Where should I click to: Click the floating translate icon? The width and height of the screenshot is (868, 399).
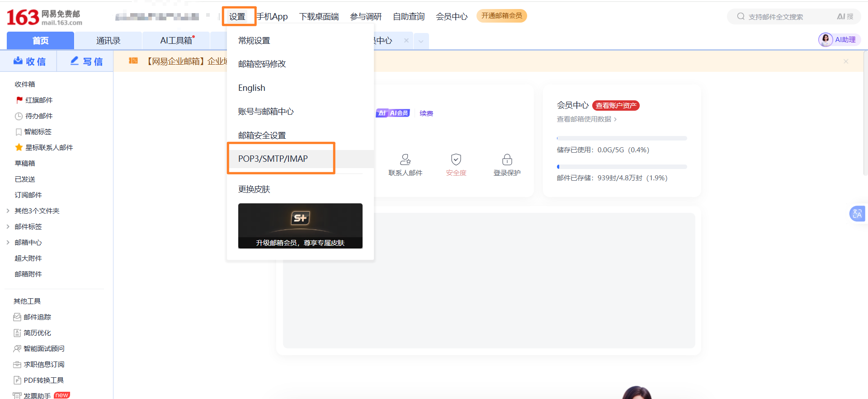[857, 213]
